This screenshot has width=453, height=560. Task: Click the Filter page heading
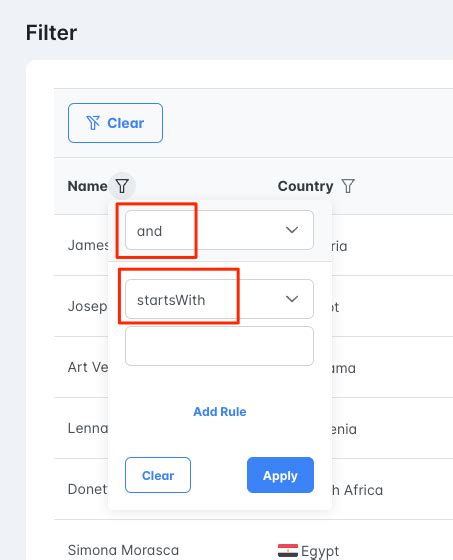tap(51, 33)
